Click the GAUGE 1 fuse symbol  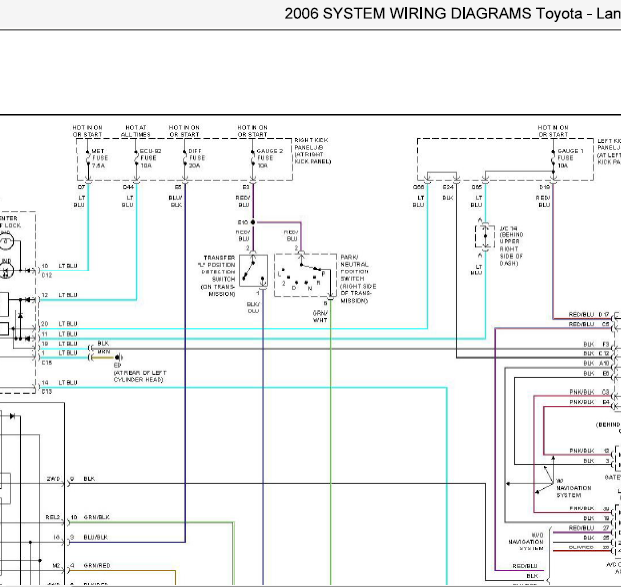553,158
